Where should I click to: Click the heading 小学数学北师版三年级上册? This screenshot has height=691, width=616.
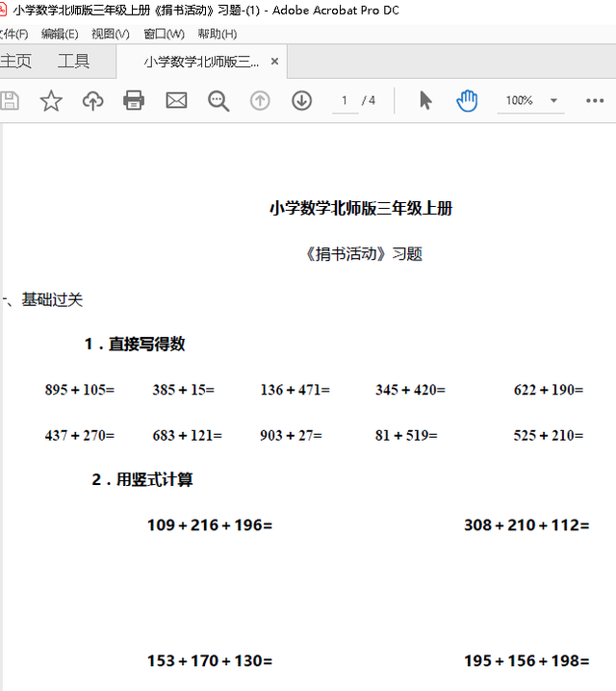point(361,209)
